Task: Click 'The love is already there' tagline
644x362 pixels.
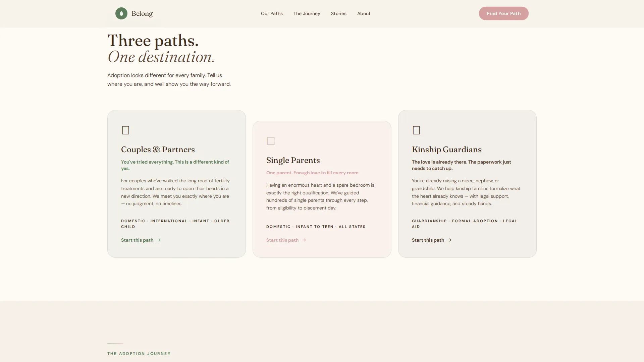Action: click(x=461, y=165)
